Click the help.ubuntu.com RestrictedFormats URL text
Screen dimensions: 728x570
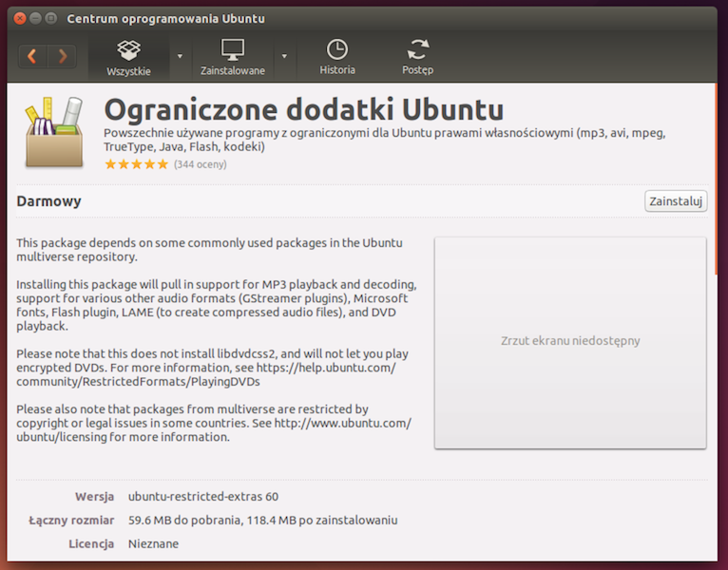point(206,374)
